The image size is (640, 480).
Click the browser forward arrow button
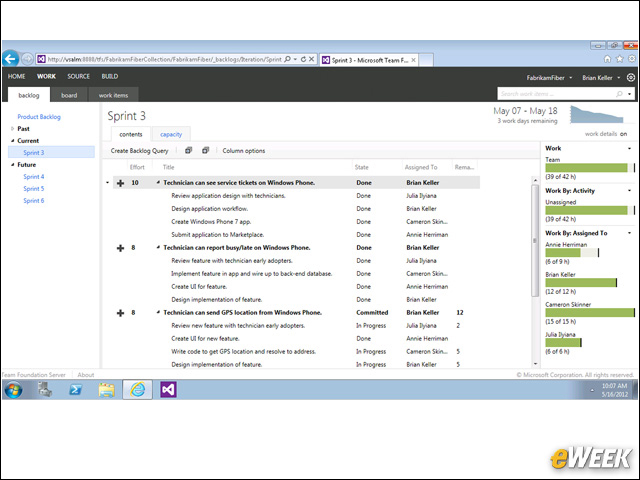[27, 60]
